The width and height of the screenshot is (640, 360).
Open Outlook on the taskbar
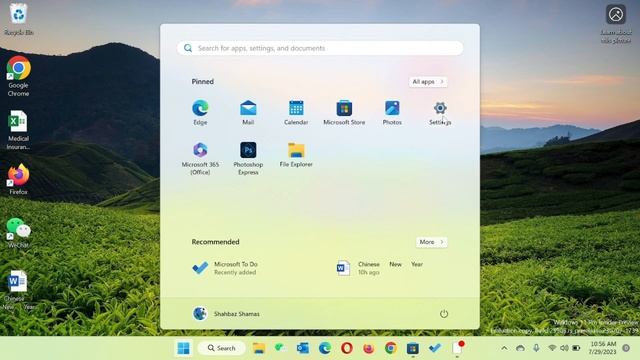click(302, 348)
